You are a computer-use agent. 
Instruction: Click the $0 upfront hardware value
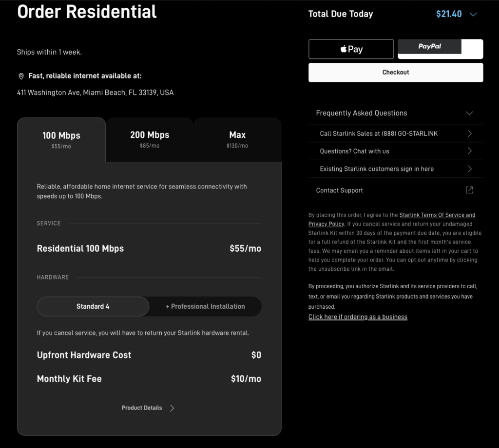[x=256, y=355]
